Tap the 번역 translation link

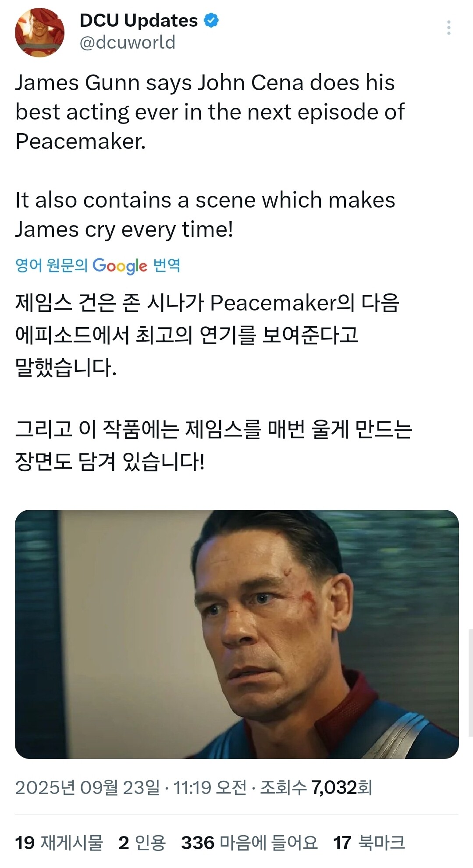pyautogui.click(x=167, y=265)
